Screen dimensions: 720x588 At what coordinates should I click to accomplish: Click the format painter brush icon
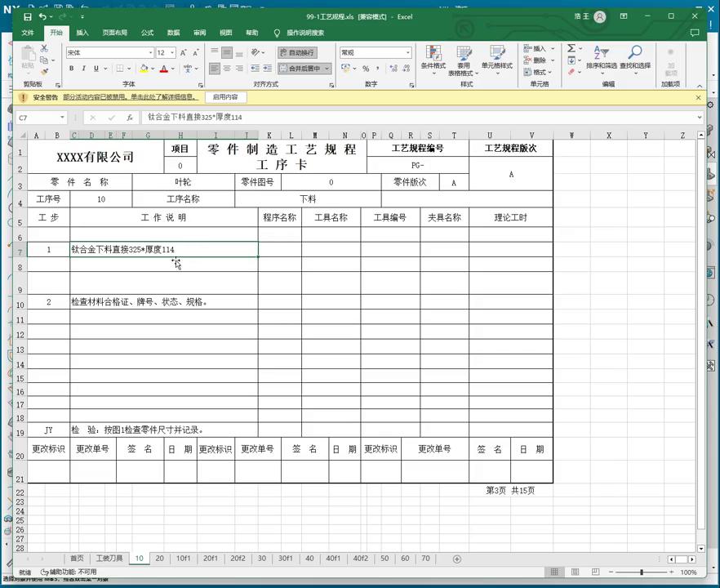point(45,72)
